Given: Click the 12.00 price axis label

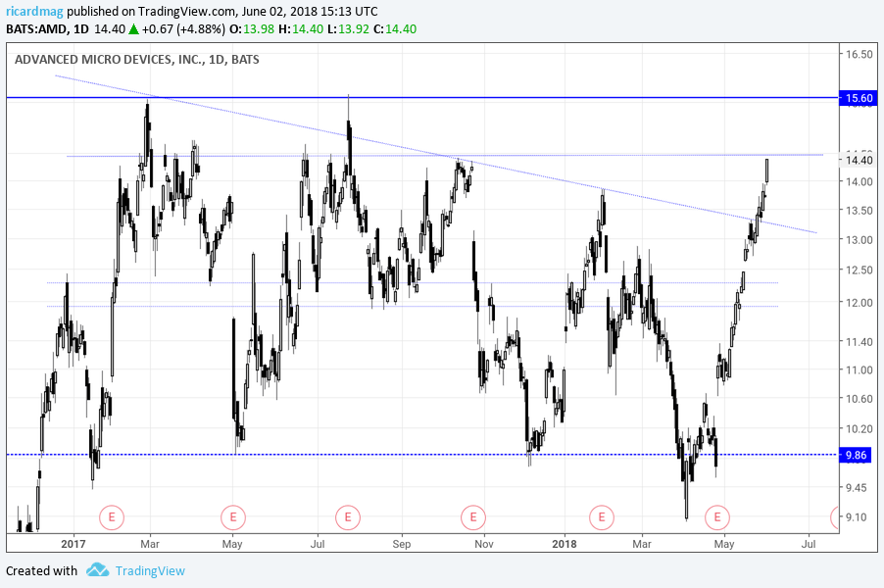Looking at the screenshot, I should coord(859,303).
